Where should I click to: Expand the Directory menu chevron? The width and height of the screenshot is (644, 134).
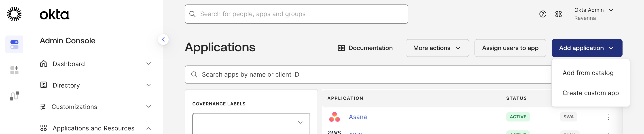(149, 85)
